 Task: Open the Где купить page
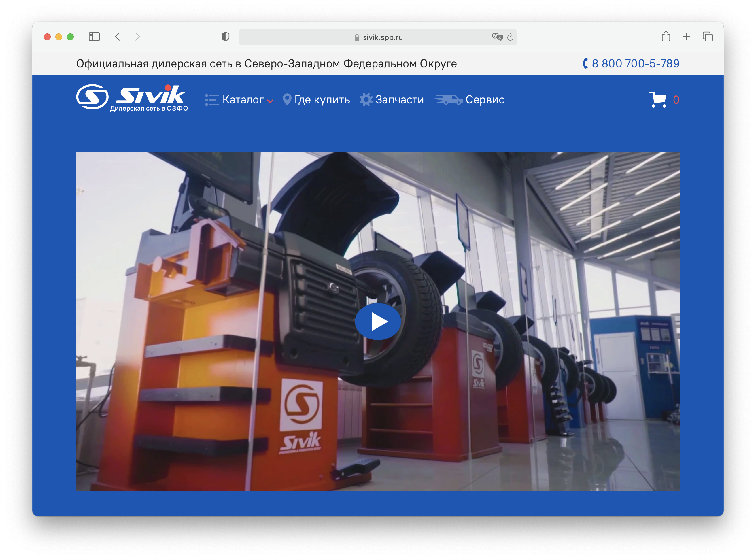click(x=316, y=99)
